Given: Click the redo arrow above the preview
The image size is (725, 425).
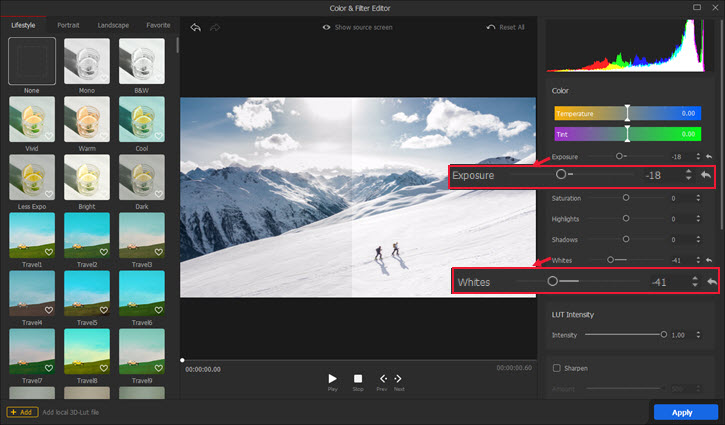Looking at the screenshot, I should pos(215,28).
